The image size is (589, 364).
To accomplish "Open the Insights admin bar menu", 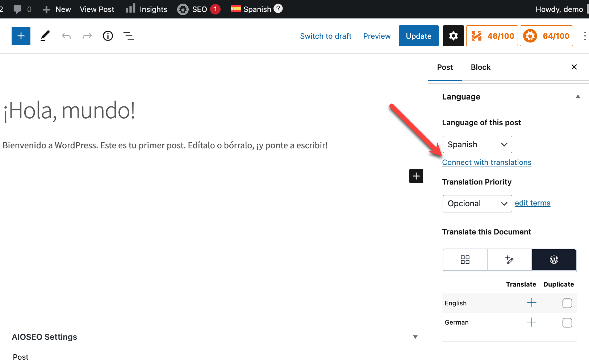I will tap(147, 9).
